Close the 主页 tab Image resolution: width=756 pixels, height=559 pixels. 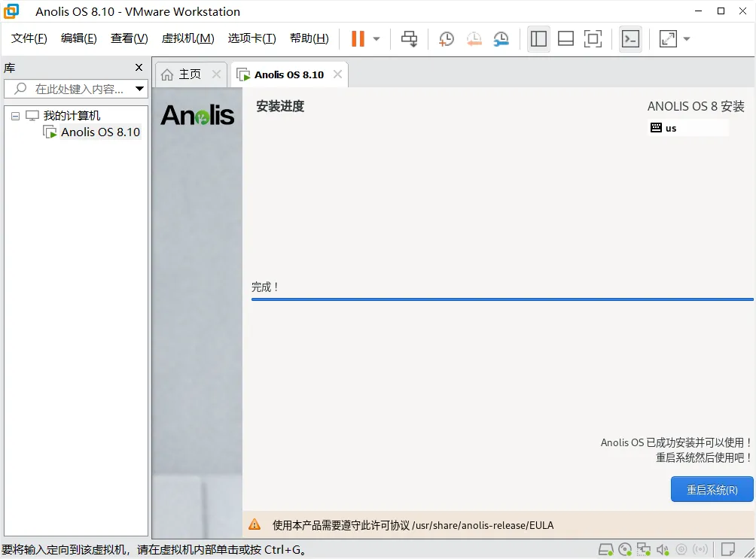216,74
